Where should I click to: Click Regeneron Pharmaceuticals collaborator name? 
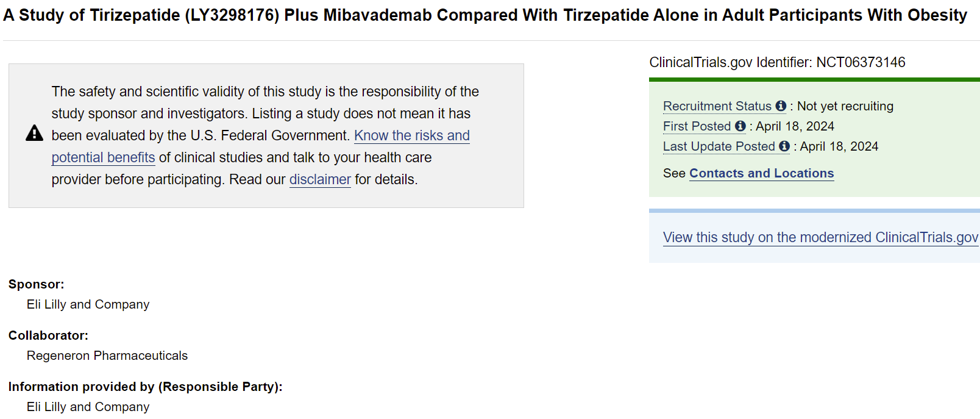[107, 356]
